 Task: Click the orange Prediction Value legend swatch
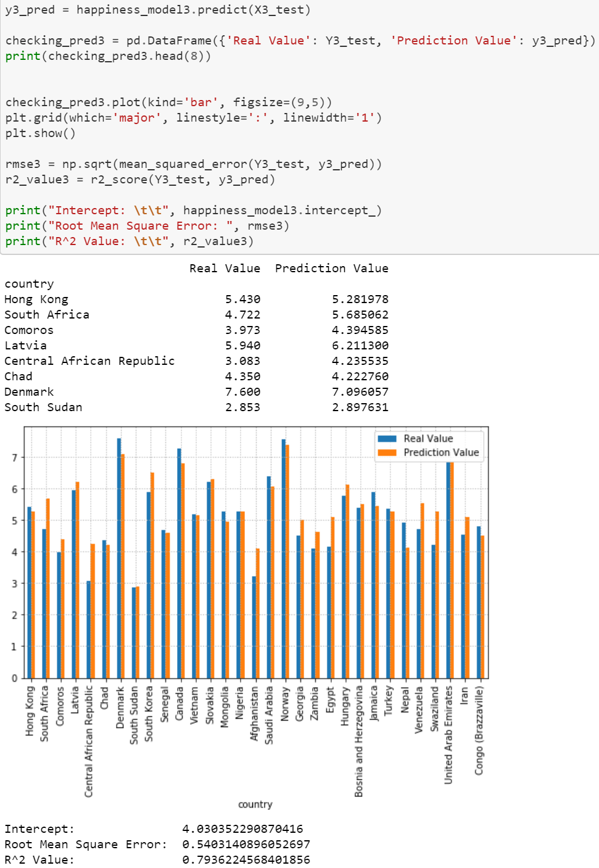[387, 453]
